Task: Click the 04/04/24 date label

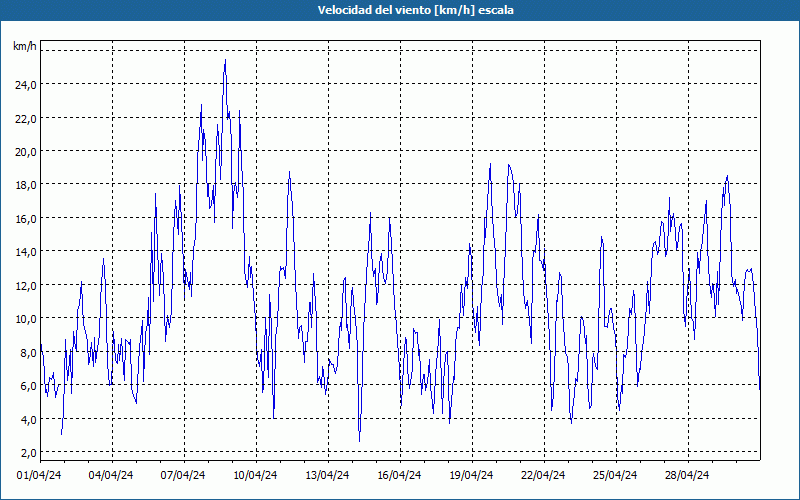Action: tap(111, 475)
